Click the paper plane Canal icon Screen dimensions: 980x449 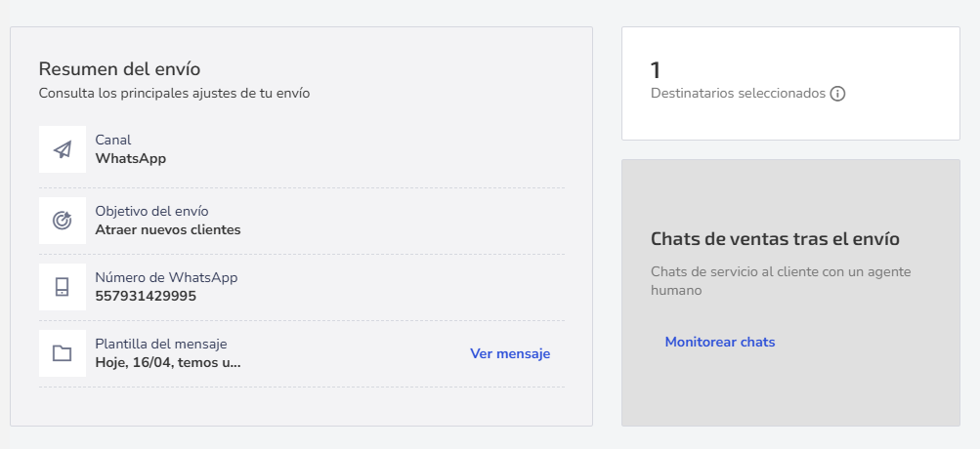(63, 149)
